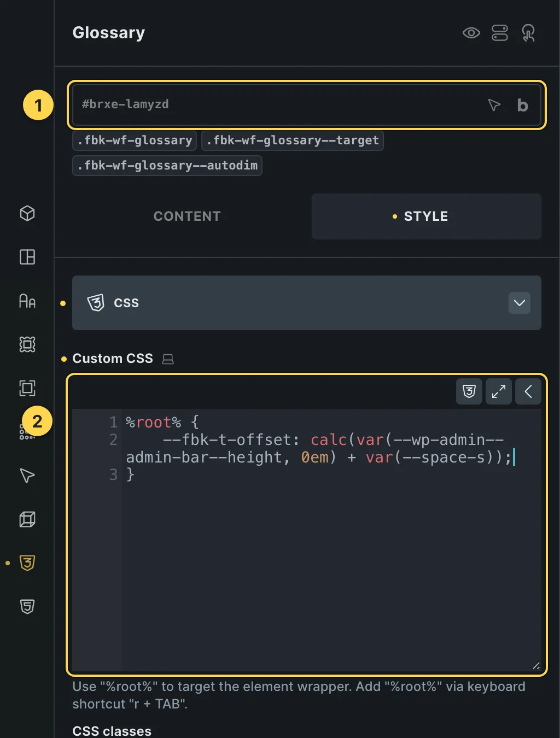This screenshot has height=738, width=560.
Task: Open the layout grid icon in sidebar
Action: [27, 257]
